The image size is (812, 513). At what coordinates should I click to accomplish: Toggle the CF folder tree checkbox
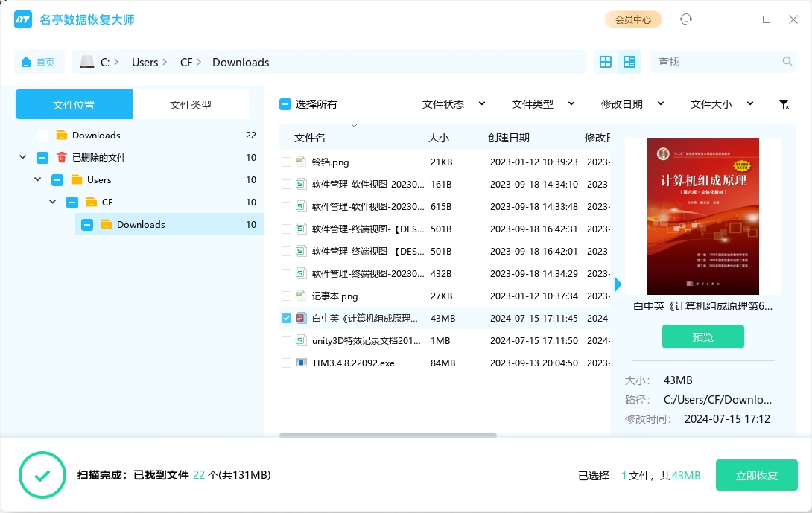[72, 202]
